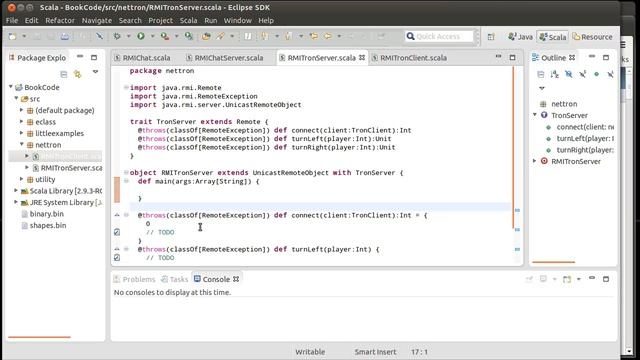Toggle Hide Fields in Outline toolbar

569,74
